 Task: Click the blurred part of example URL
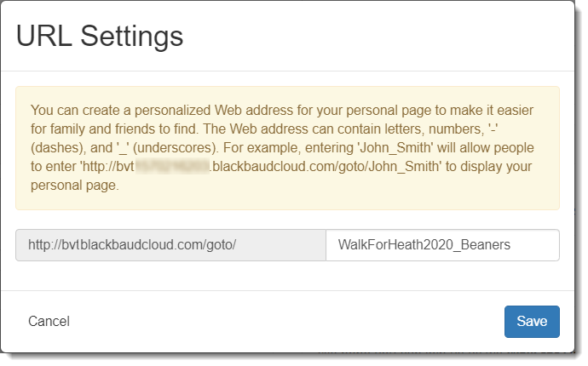pos(172,166)
